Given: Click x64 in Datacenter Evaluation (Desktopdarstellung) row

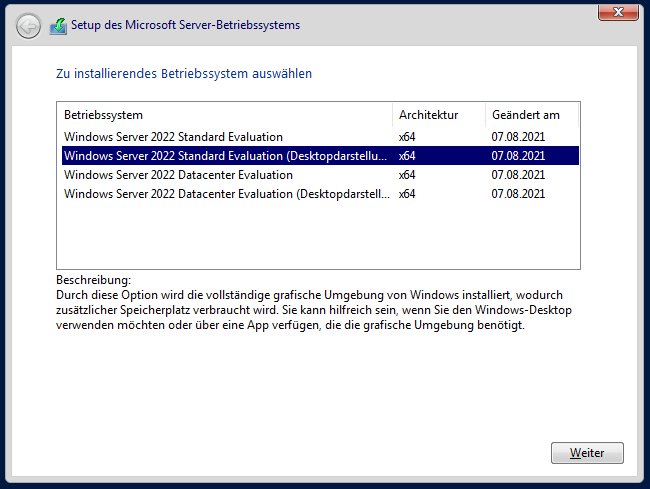Looking at the screenshot, I should pyautogui.click(x=407, y=194).
